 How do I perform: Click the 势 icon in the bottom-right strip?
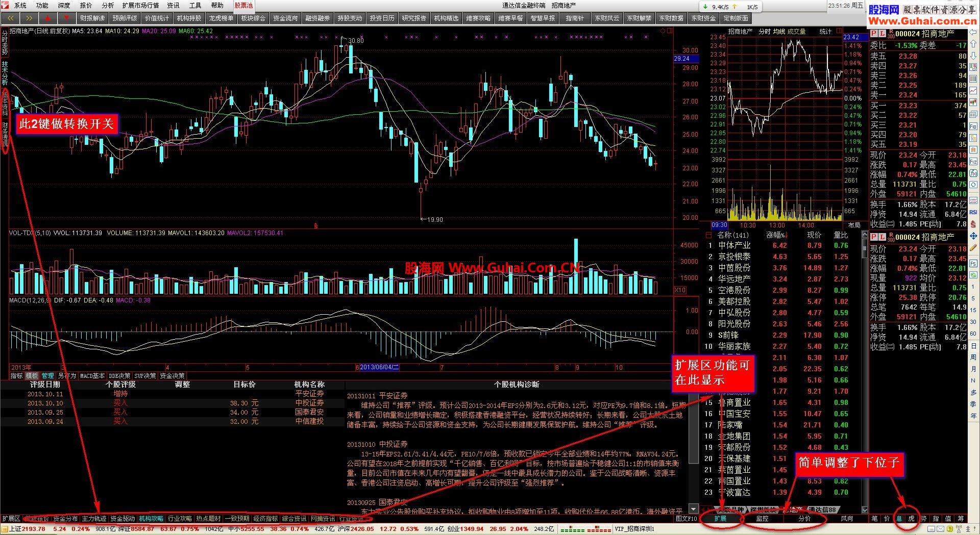pyautogui.click(x=924, y=519)
